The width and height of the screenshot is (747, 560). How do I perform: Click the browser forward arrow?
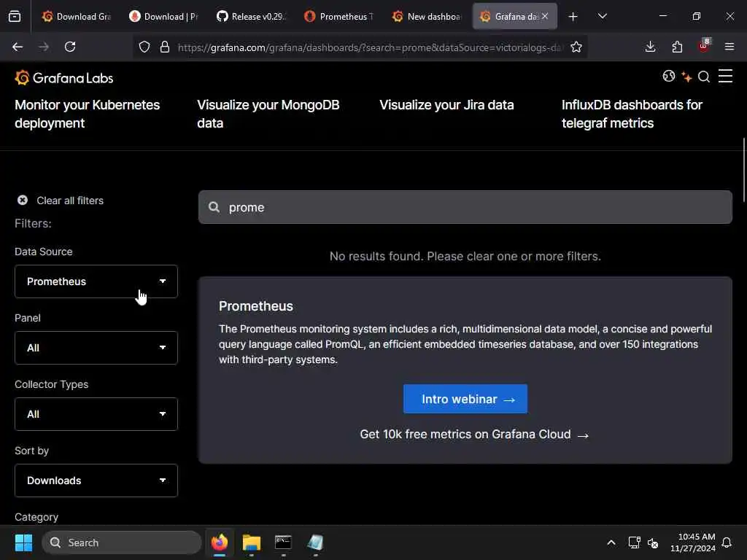(44, 47)
